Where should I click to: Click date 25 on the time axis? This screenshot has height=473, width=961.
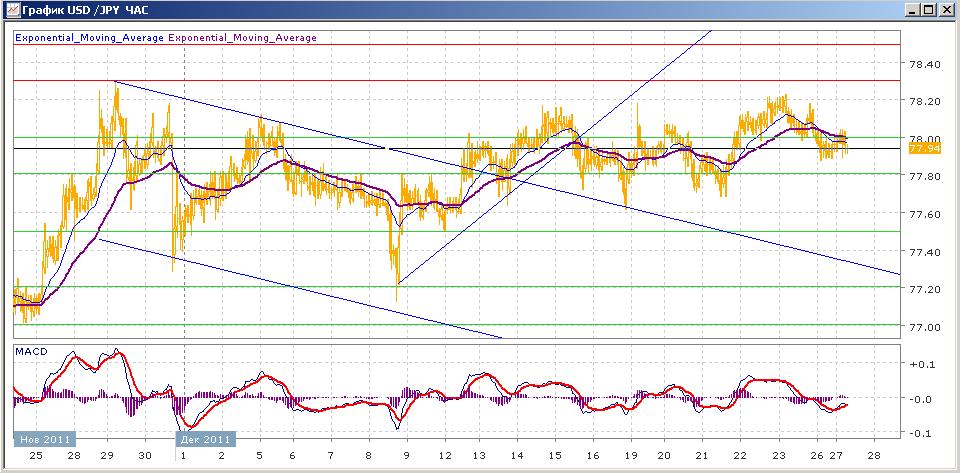tap(36, 456)
